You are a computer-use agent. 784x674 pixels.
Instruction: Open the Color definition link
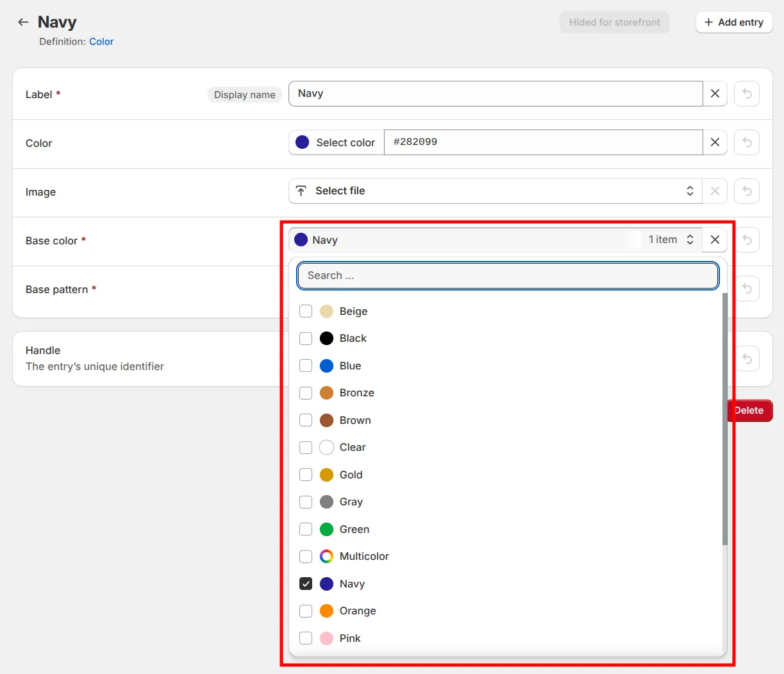point(101,42)
